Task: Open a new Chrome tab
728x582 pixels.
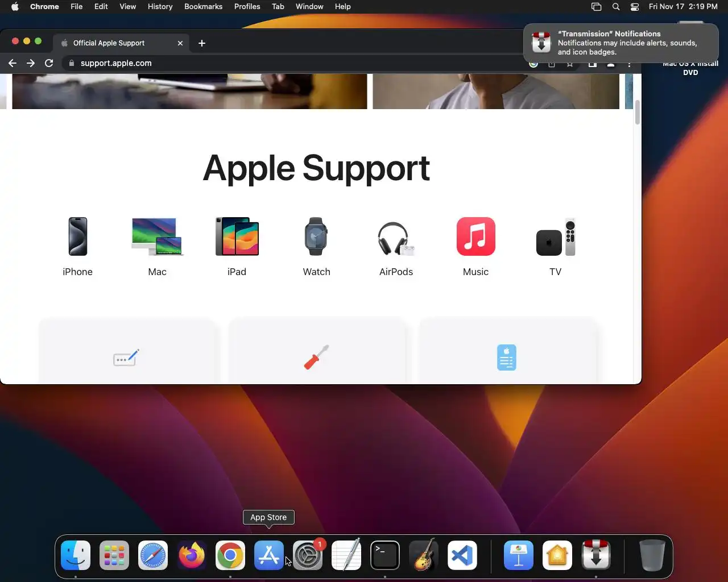Action: [202, 43]
